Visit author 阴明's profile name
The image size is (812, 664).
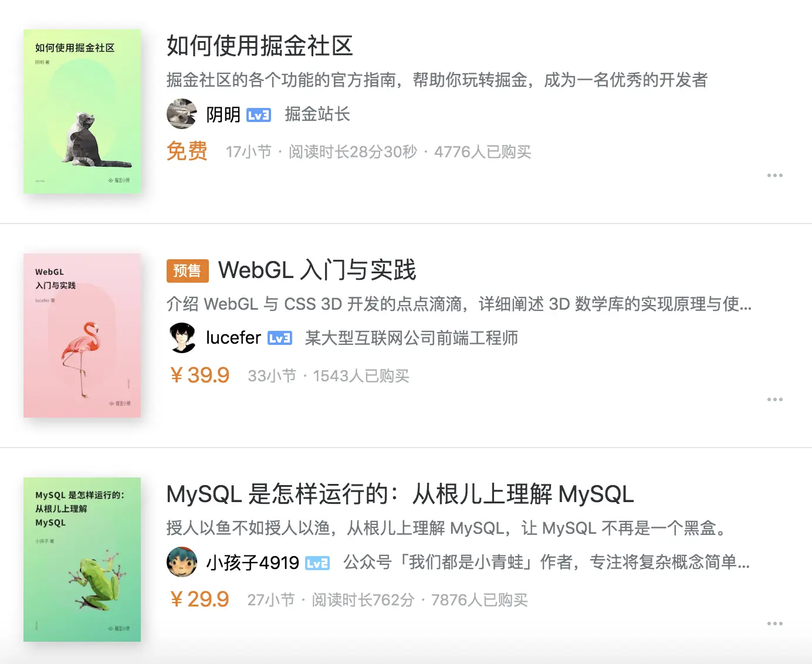click(x=223, y=114)
